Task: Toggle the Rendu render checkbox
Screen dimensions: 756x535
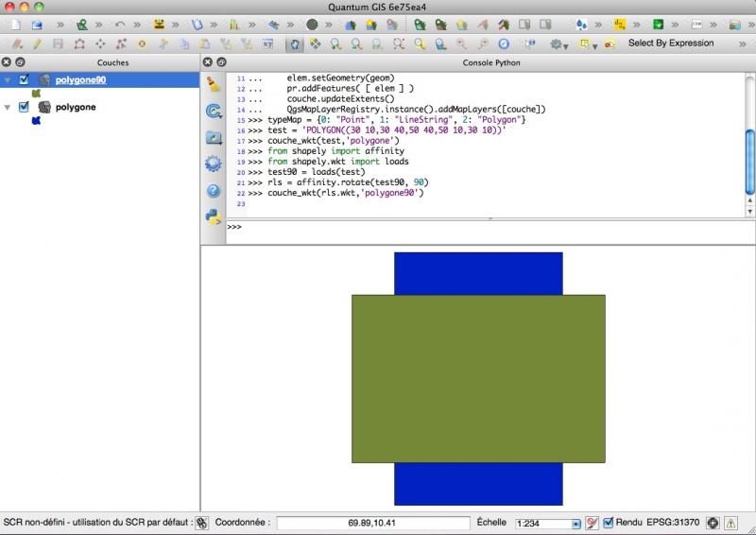Action: (x=608, y=523)
